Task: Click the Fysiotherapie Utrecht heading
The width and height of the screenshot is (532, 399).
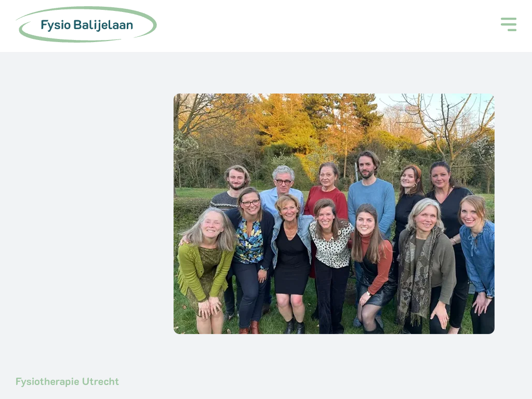Action: pos(67,382)
